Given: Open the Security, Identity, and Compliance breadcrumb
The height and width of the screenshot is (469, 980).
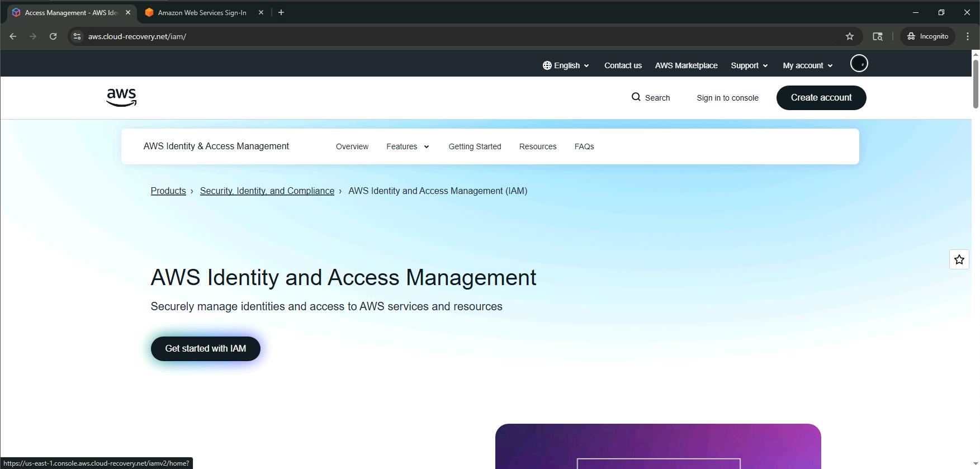Looking at the screenshot, I should [x=267, y=191].
